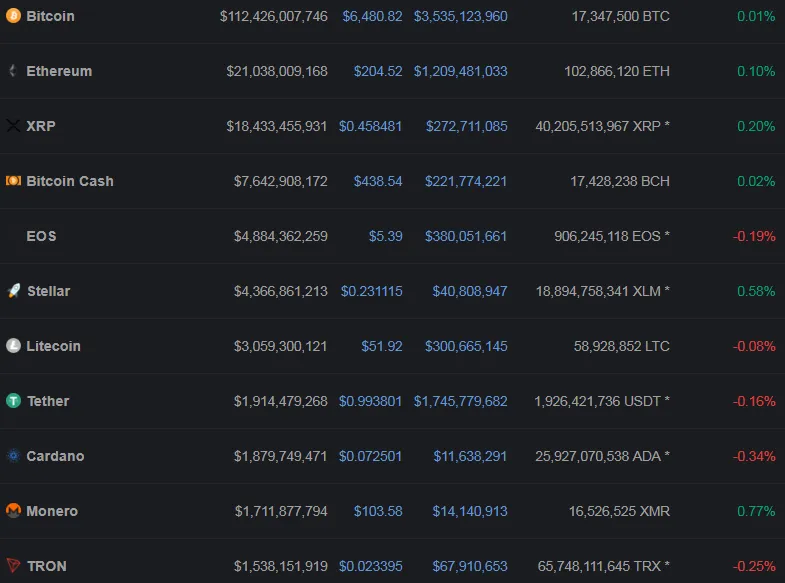Open the Tether coin name link
This screenshot has width=785, height=583.
48,401
